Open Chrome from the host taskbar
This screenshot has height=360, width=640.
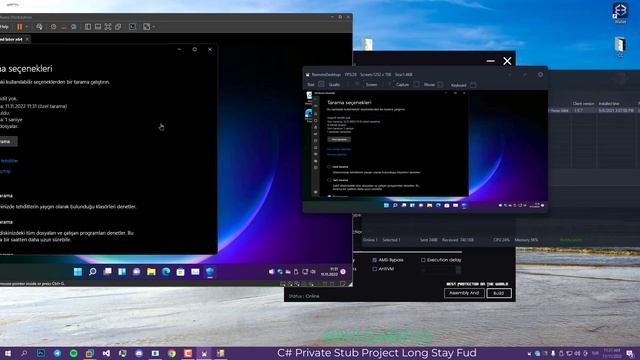(171, 353)
